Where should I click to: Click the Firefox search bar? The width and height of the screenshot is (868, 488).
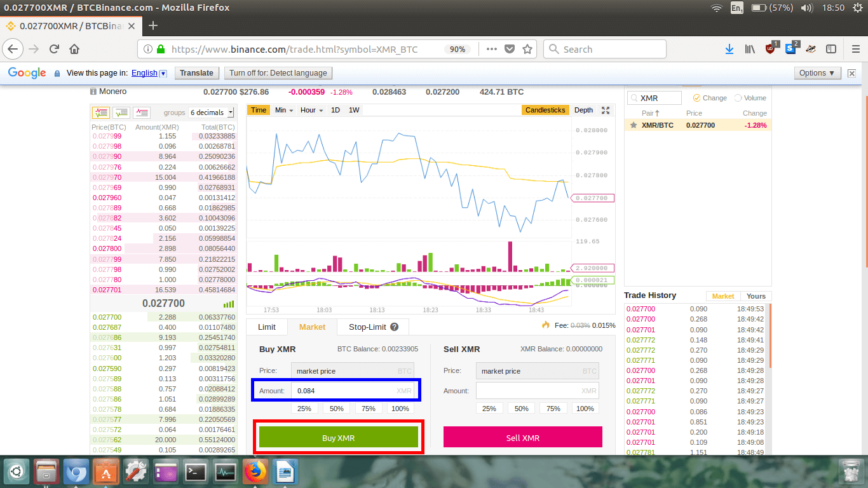coord(605,49)
